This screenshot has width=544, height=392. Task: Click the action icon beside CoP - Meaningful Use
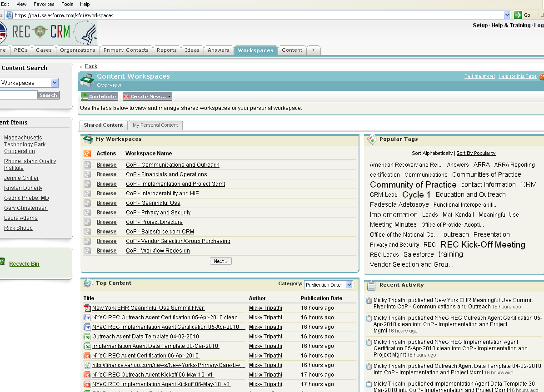87,203
